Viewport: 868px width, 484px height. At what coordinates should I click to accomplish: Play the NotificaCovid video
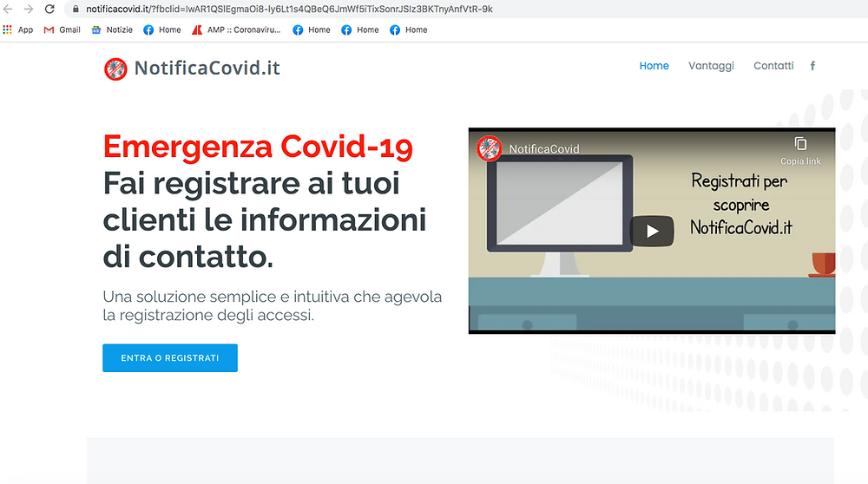pyautogui.click(x=652, y=231)
